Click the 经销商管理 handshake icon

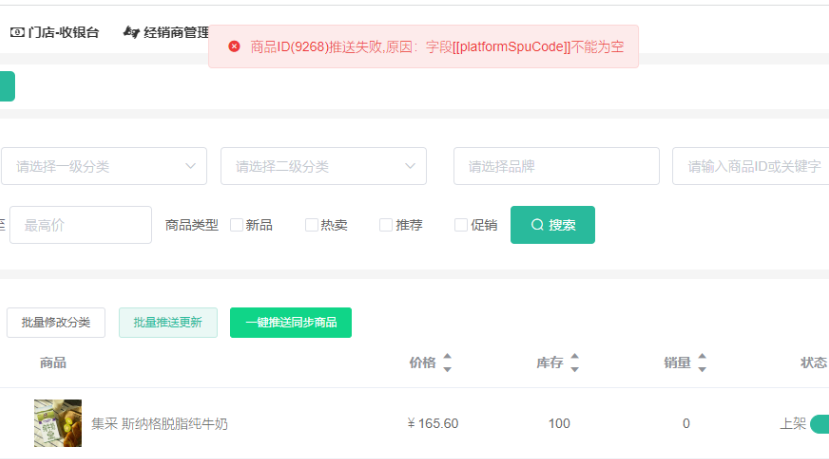coord(130,33)
